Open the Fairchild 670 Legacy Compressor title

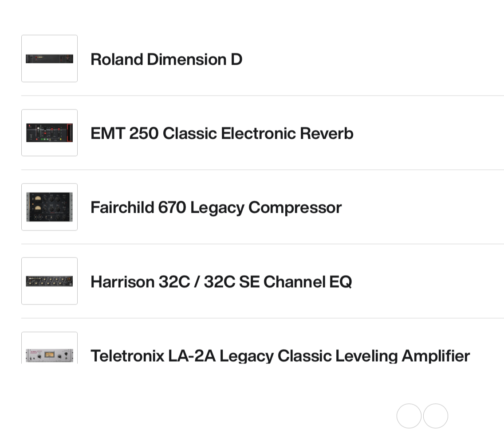click(x=216, y=207)
